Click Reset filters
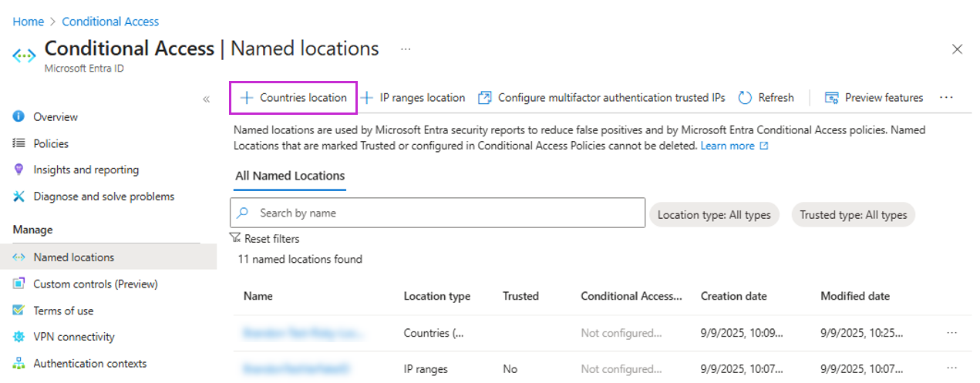Screen dimensions: 980x383 [x=272, y=239]
